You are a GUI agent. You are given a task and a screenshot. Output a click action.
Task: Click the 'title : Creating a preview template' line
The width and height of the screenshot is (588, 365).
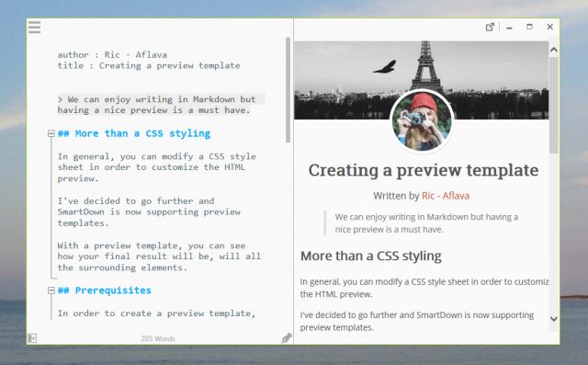tap(149, 65)
